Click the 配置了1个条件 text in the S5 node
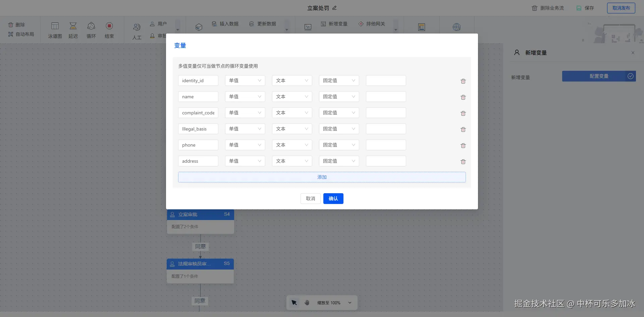This screenshot has width=644, height=317. pos(185,276)
